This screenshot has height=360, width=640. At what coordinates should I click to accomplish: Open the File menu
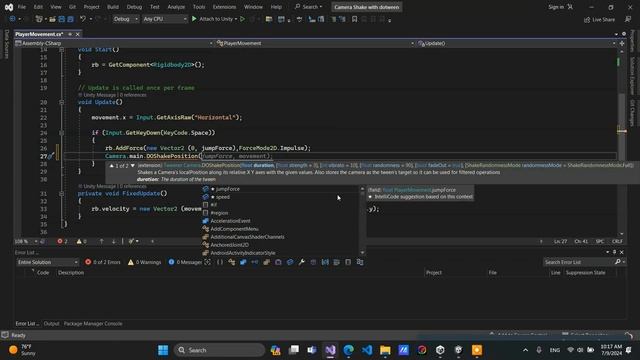point(22,7)
